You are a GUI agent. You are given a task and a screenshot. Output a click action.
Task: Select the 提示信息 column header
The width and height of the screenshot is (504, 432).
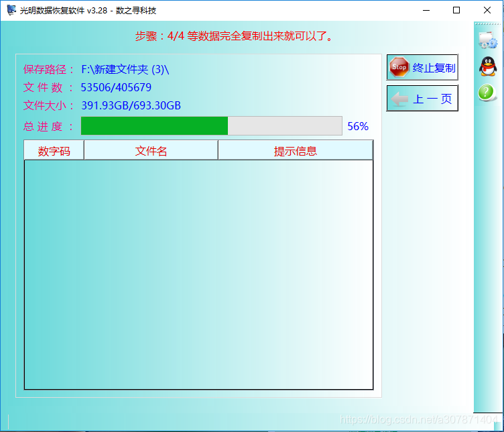(x=296, y=150)
